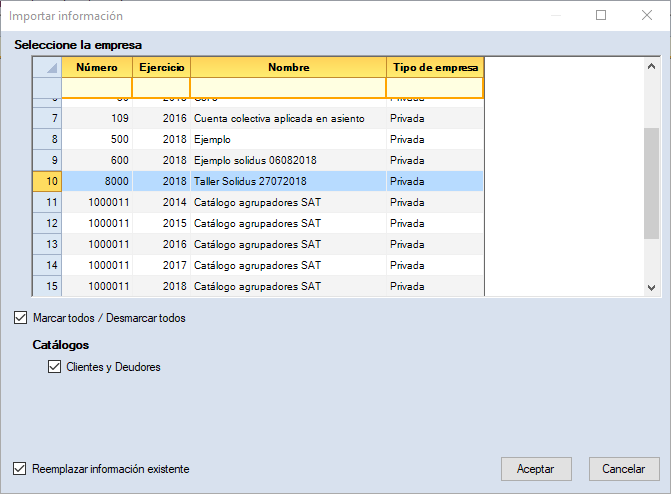
Task: Toggle Marcar todos / Desmarcar todos checkbox
Action: click(x=21, y=318)
